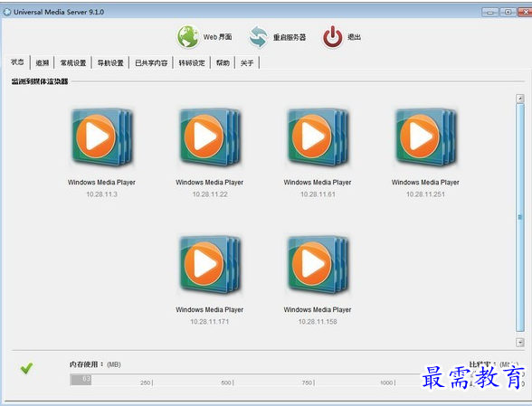532x406 pixels.
Task: Open the 常规设置 tab
Action: click(73, 62)
